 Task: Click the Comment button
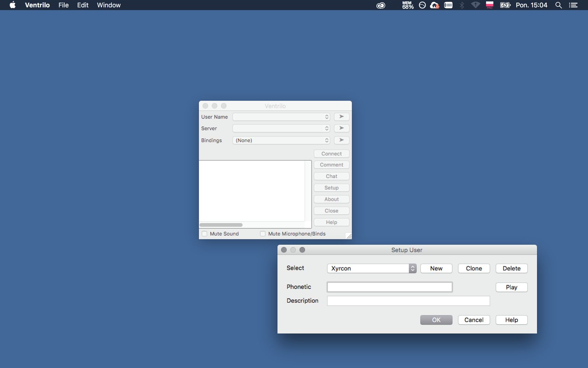pos(332,165)
